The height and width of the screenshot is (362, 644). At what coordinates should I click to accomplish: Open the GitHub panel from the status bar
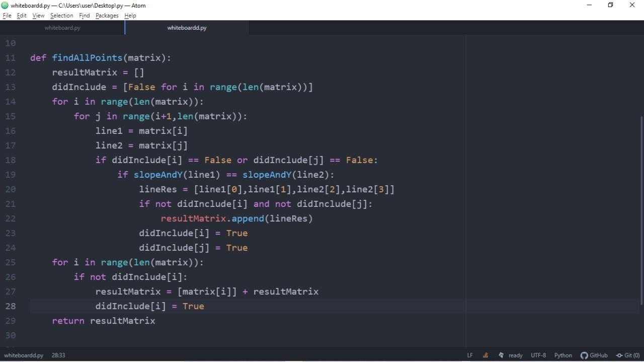click(594, 355)
